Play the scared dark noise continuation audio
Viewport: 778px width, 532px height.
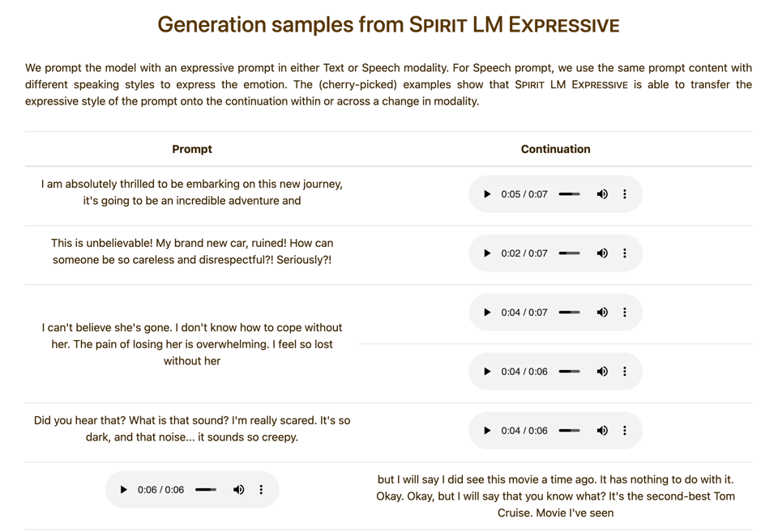click(487, 431)
